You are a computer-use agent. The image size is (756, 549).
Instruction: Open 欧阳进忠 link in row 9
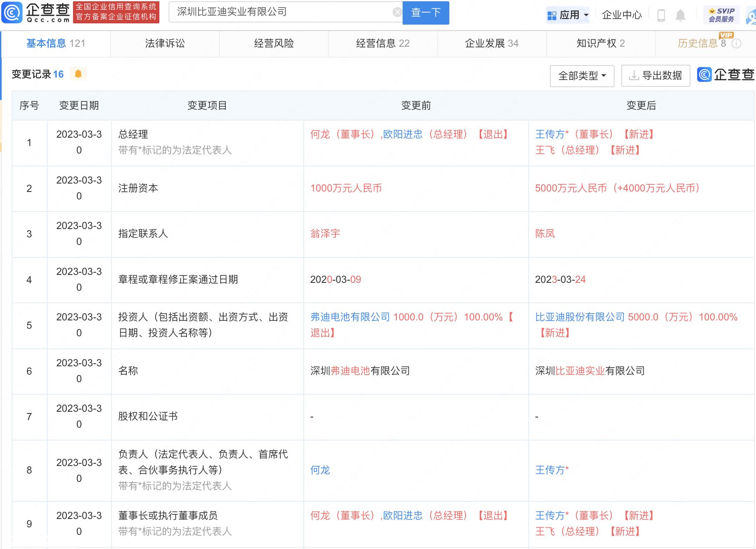[x=403, y=516]
